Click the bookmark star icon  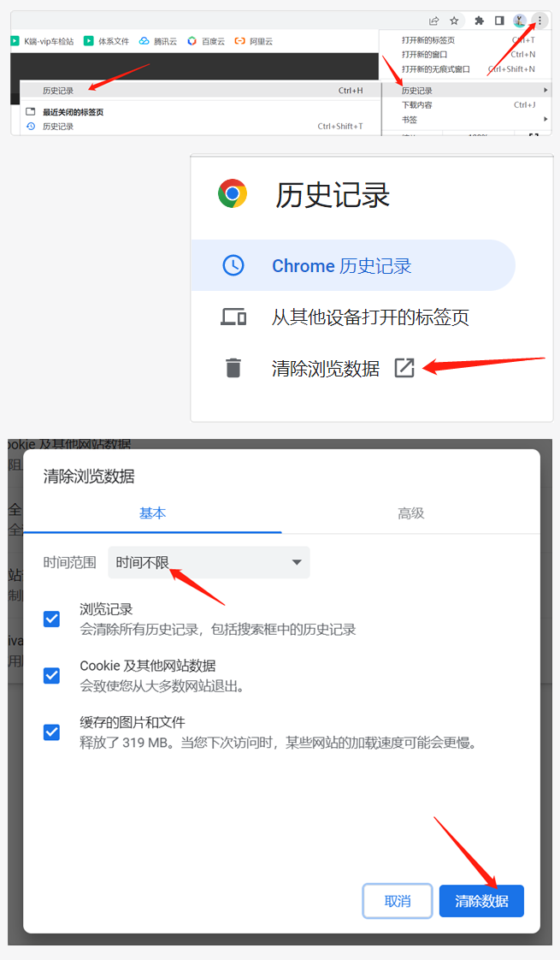[x=454, y=21]
